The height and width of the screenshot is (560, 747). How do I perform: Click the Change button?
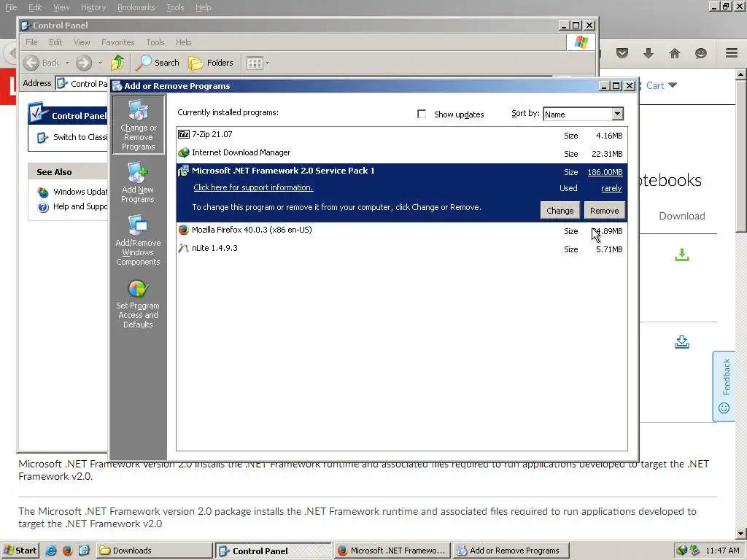tap(560, 211)
